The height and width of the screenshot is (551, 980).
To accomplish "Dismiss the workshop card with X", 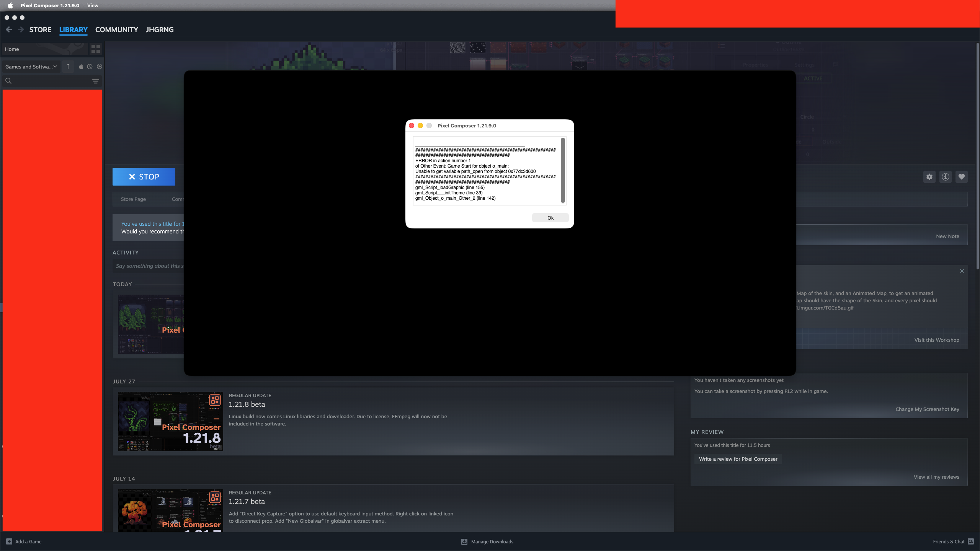I will 962,271.
